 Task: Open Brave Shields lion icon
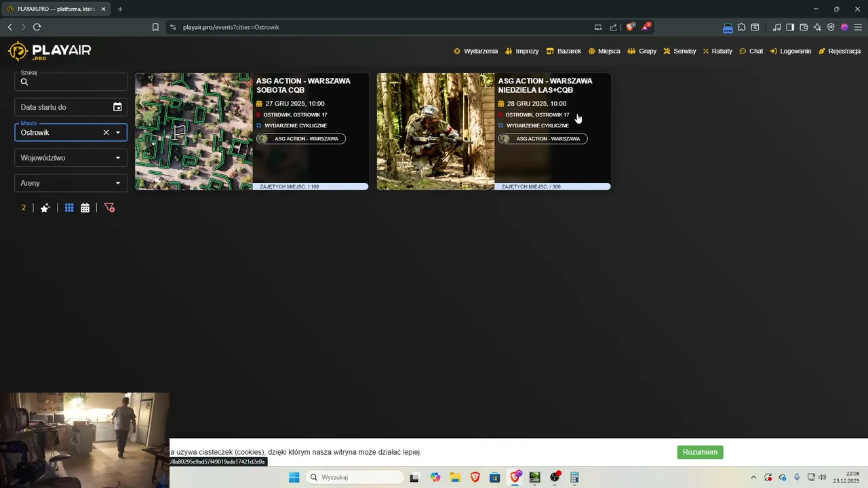point(630,27)
